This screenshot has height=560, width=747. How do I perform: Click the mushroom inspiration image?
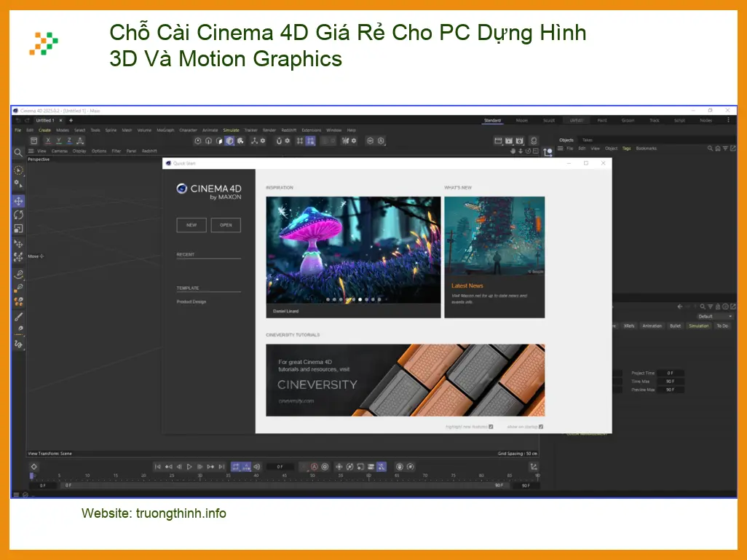coord(354,251)
